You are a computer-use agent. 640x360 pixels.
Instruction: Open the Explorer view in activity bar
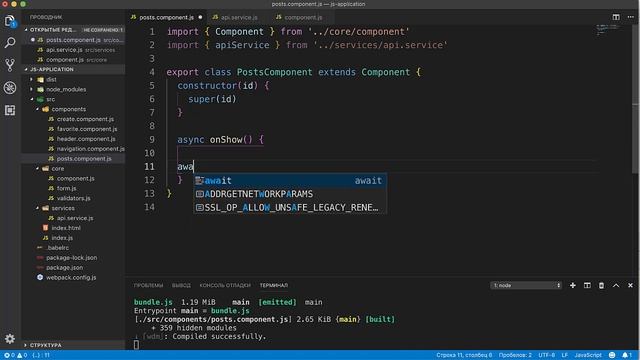(x=10, y=21)
